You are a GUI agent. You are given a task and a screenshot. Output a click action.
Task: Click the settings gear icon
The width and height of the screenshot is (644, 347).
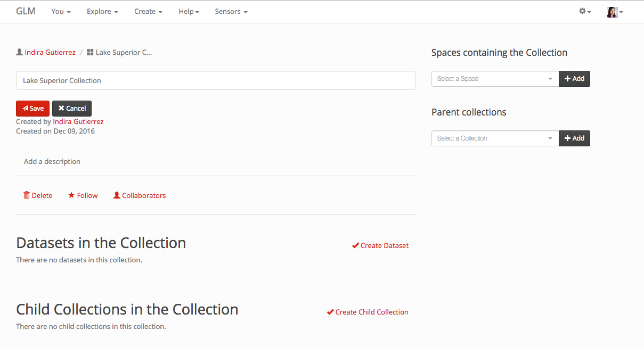pos(583,11)
